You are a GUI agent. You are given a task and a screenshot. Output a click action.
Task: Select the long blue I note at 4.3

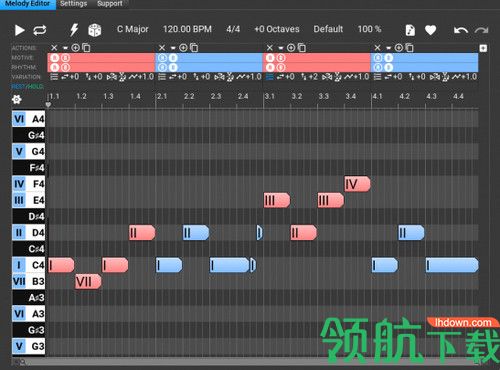(x=452, y=265)
